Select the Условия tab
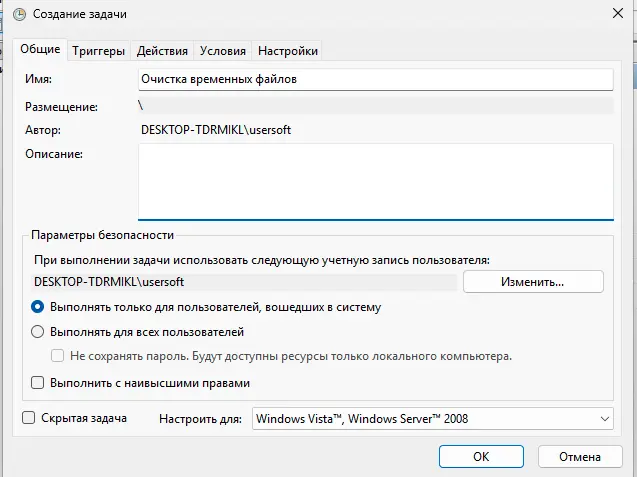The height and width of the screenshot is (477, 637). click(x=222, y=51)
